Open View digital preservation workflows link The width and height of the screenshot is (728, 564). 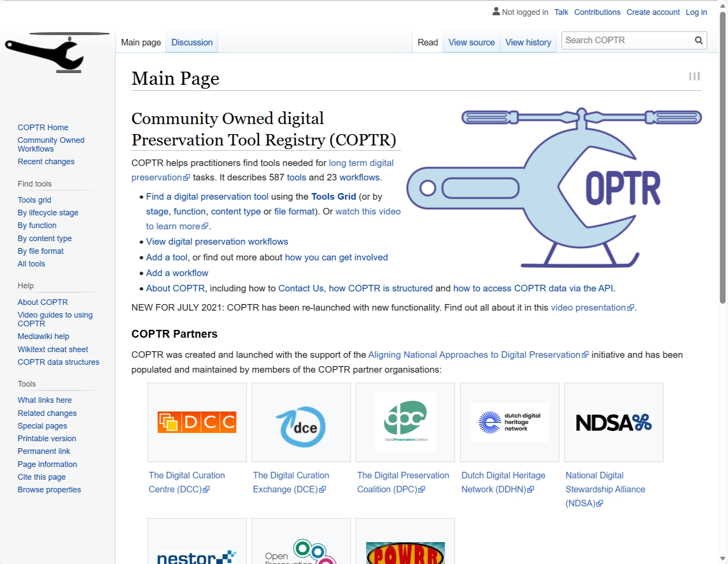[217, 242]
